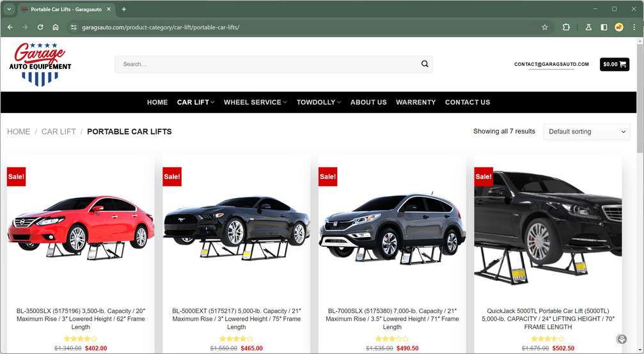Open the black Mustang product image
Viewport: 644px width, 354px height.
click(236, 227)
